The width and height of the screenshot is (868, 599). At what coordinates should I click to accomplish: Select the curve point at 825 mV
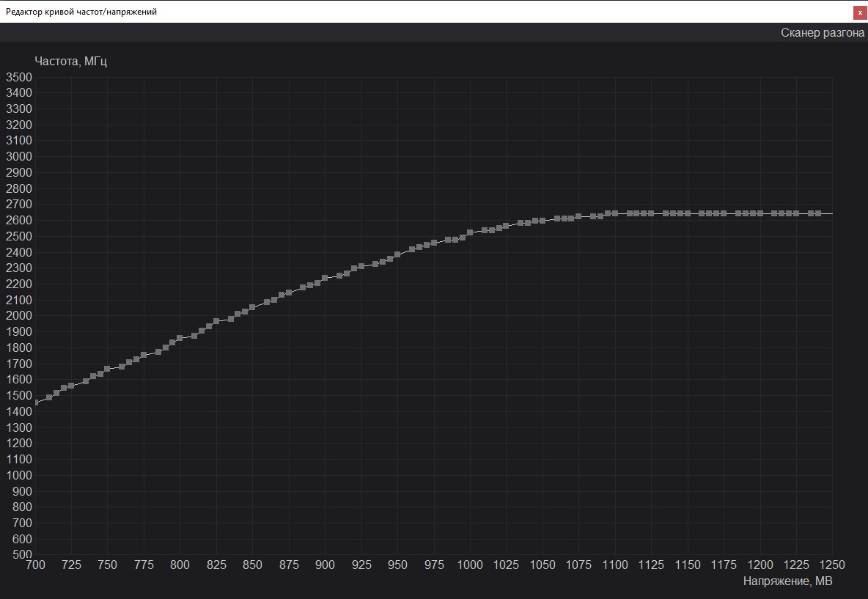pos(216,321)
